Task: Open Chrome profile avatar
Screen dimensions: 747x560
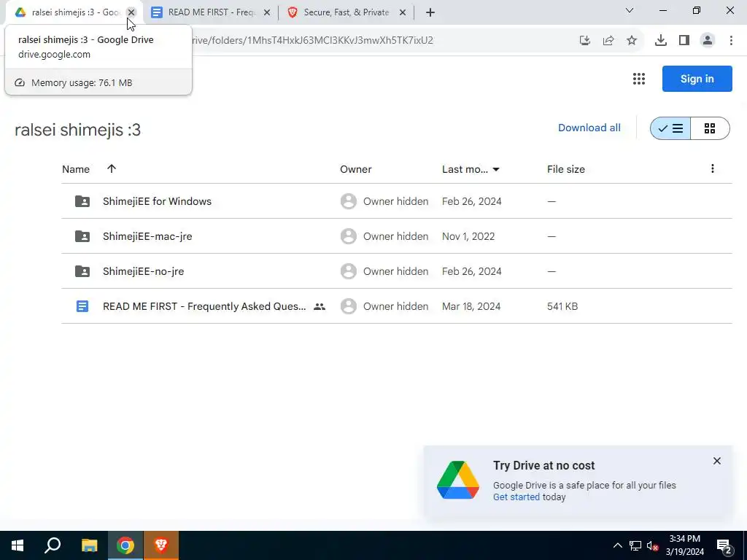Action: [x=708, y=41]
